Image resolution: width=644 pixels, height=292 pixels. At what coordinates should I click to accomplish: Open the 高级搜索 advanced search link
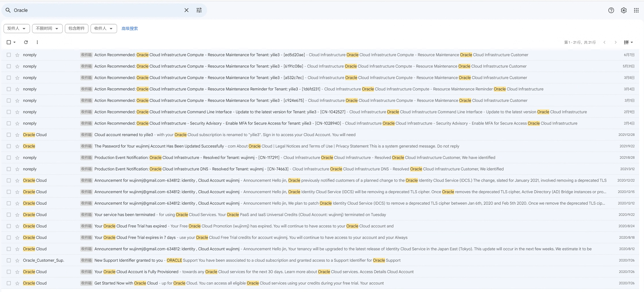tap(129, 28)
